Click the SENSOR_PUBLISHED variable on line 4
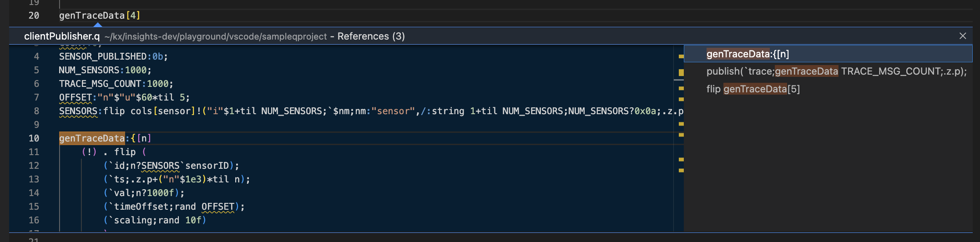 pos(102,56)
